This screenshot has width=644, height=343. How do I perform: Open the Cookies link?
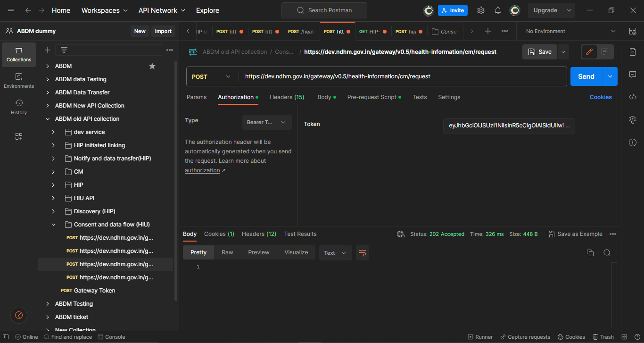click(601, 97)
